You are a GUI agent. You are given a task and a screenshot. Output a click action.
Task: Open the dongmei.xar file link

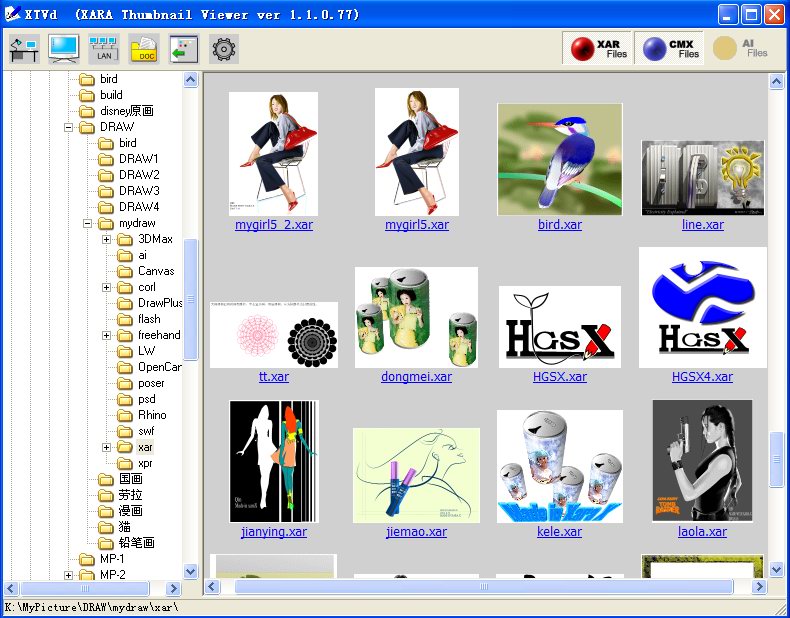tap(416, 377)
